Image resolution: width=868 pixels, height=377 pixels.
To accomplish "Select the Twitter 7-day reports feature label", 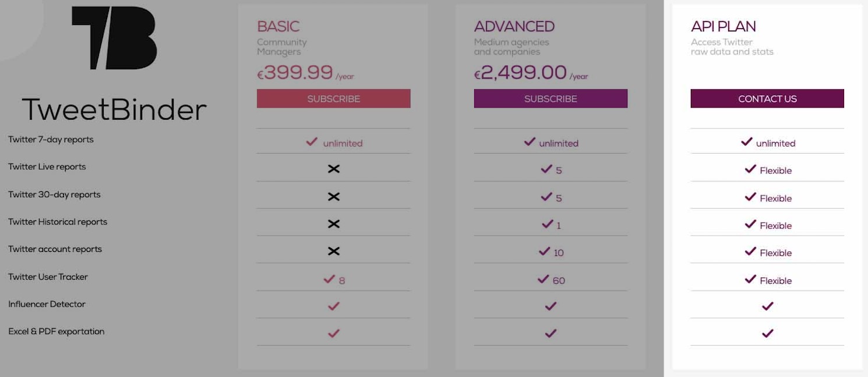I will (51, 140).
